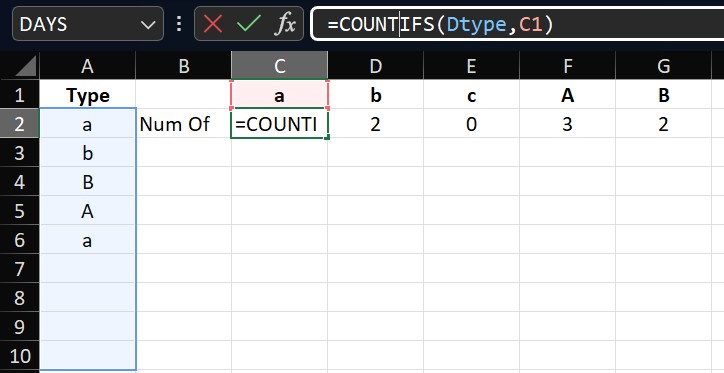This screenshot has width=724, height=373.
Task: Click cell F2 with value 3
Action: 567,124
